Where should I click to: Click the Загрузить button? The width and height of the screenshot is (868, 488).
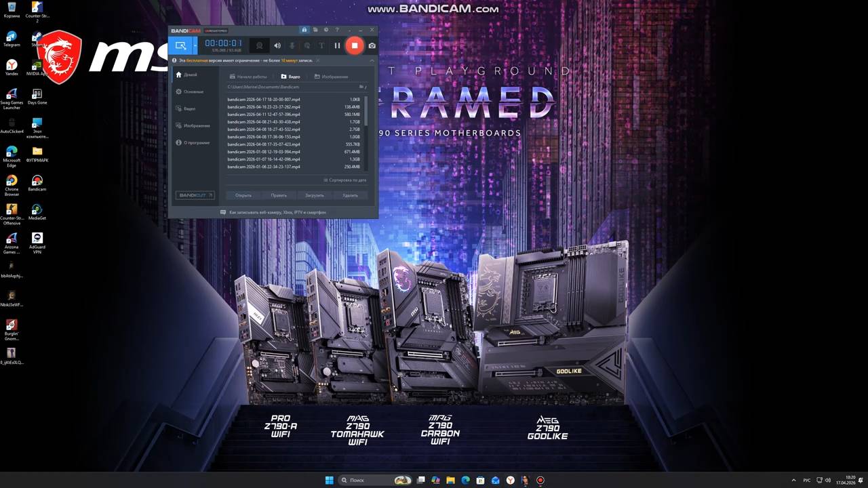[x=315, y=195]
